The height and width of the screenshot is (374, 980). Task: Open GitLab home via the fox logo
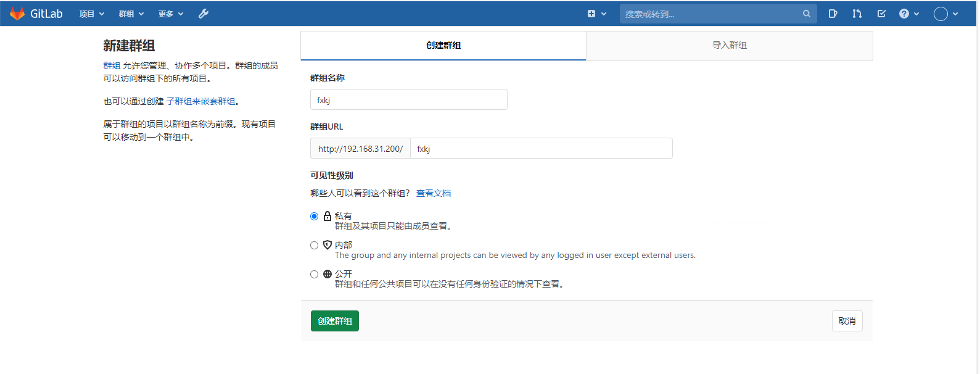pyautogui.click(x=17, y=14)
